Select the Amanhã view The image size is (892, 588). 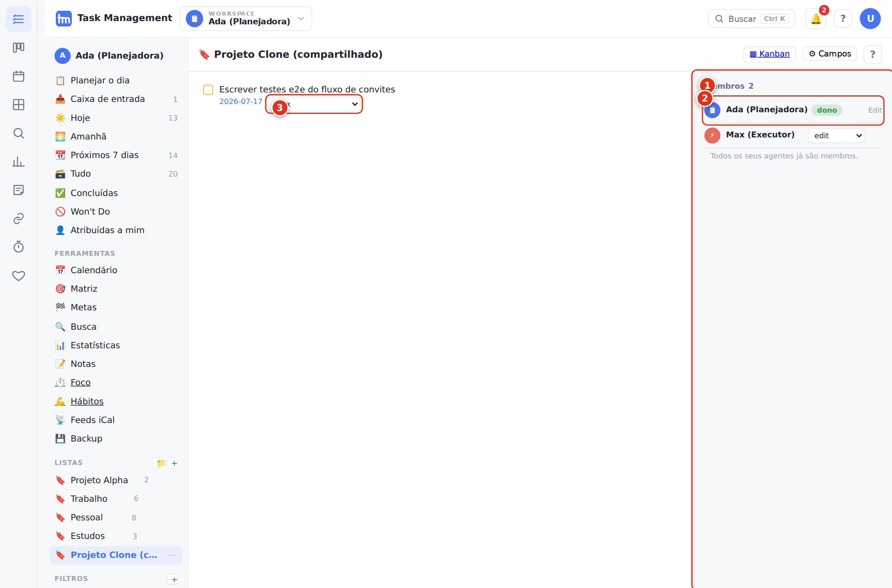[116, 137]
